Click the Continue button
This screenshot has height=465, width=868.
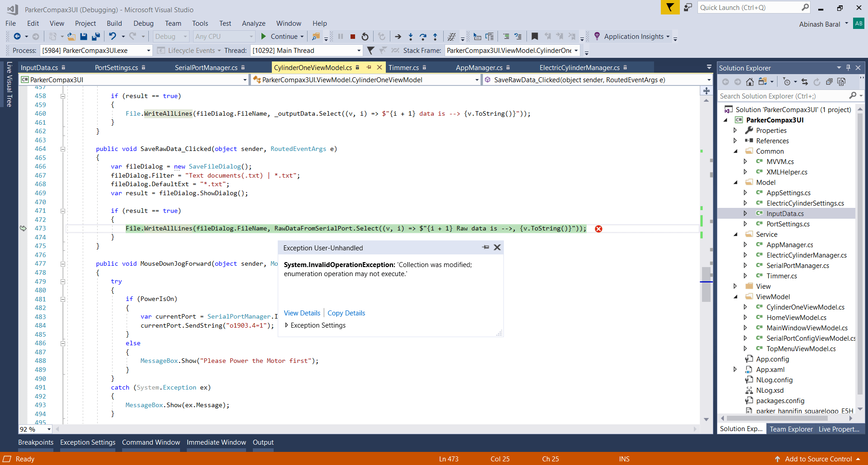[x=283, y=37]
